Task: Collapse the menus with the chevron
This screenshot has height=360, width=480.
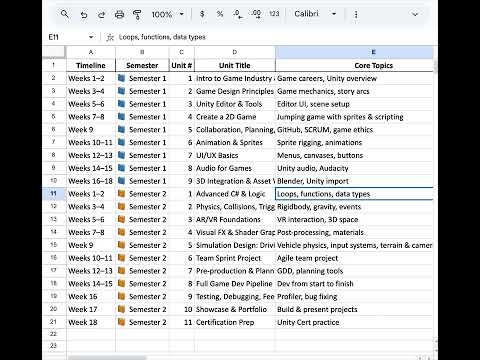Action: coord(415,14)
